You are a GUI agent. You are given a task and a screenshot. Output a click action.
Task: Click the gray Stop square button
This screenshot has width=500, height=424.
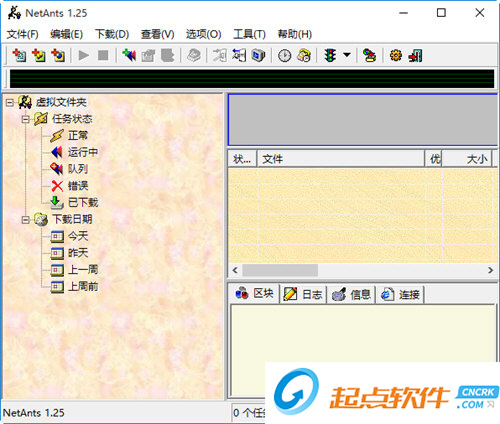(x=103, y=55)
